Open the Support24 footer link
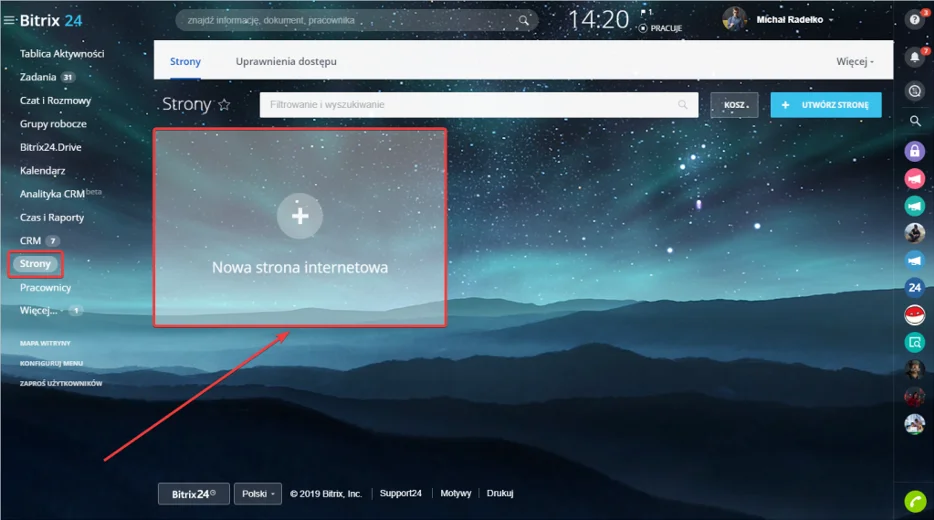 click(x=401, y=494)
